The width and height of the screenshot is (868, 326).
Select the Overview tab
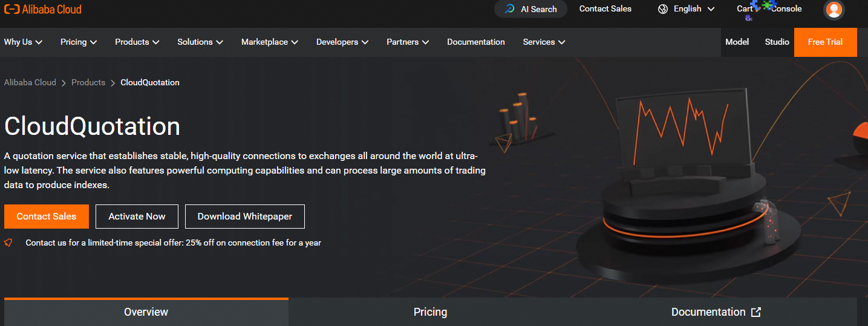[146, 312]
